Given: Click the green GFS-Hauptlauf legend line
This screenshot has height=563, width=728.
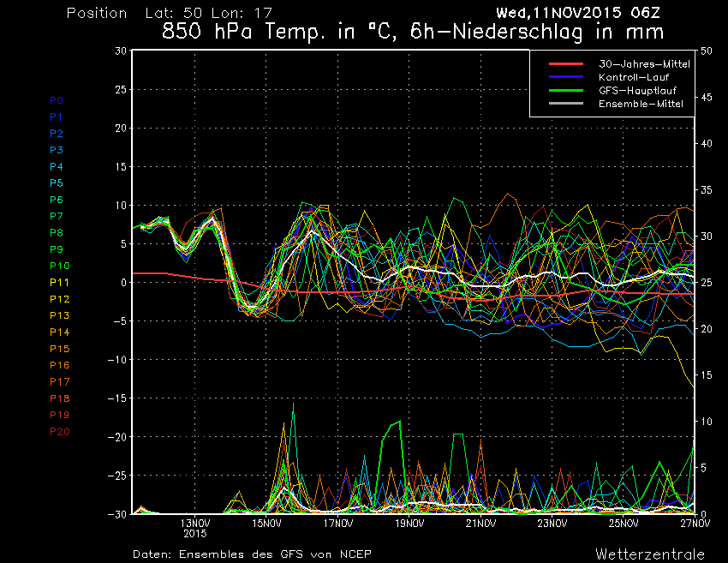Looking at the screenshot, I should [566, 90].
